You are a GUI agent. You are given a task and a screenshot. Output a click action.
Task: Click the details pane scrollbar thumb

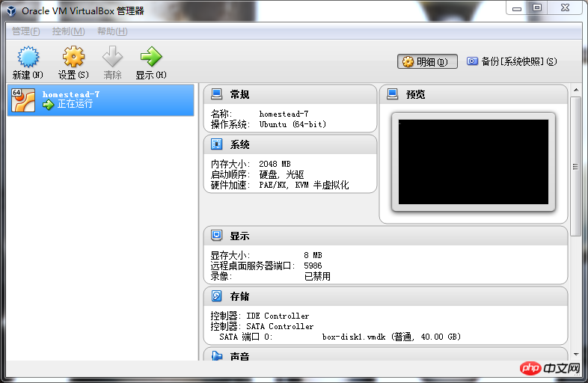pyautogui.click(x=575, y=167)
